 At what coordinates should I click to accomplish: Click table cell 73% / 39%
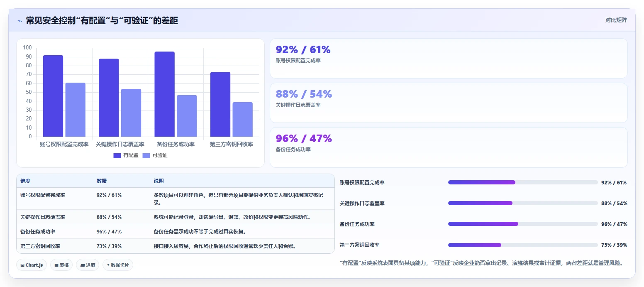point(109,246)
